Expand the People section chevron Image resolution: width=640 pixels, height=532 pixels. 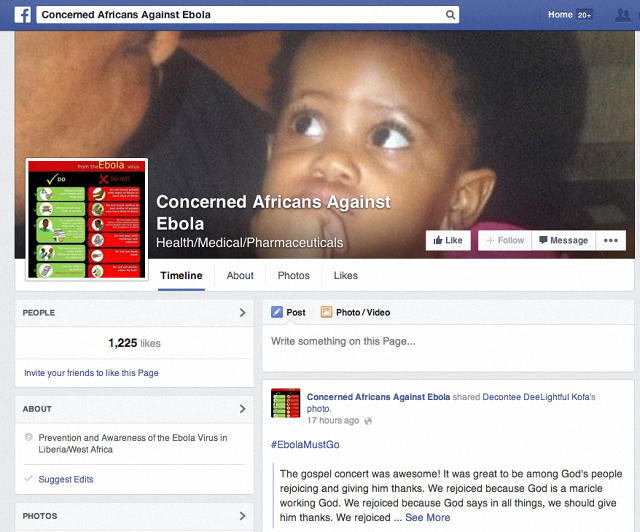[242, 313]
